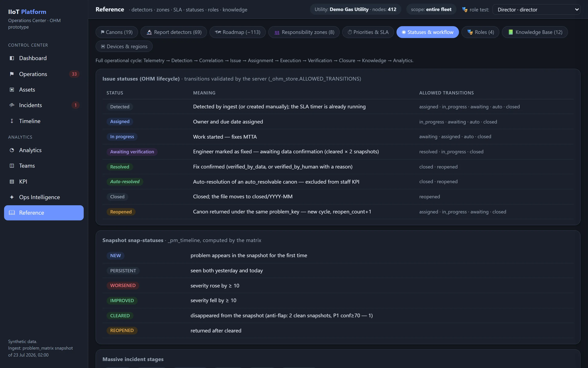Open the role test Director dropdown

pos(536,9)
